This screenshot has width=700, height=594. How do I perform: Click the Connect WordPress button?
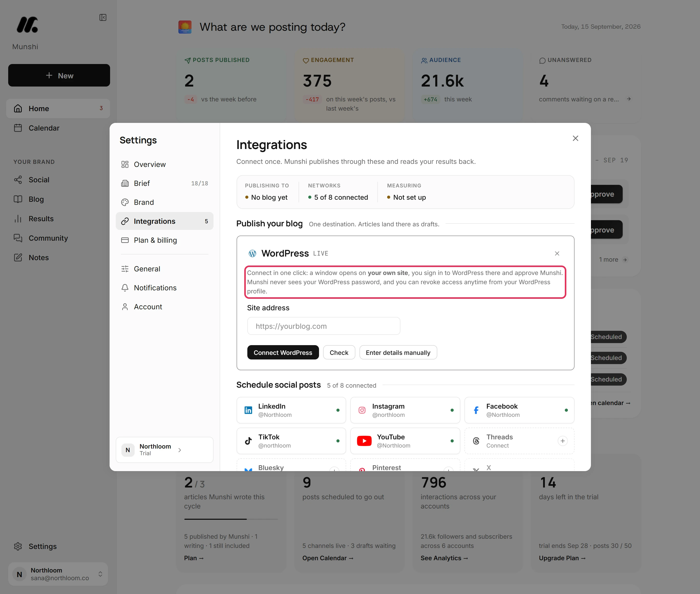(283, 353)
